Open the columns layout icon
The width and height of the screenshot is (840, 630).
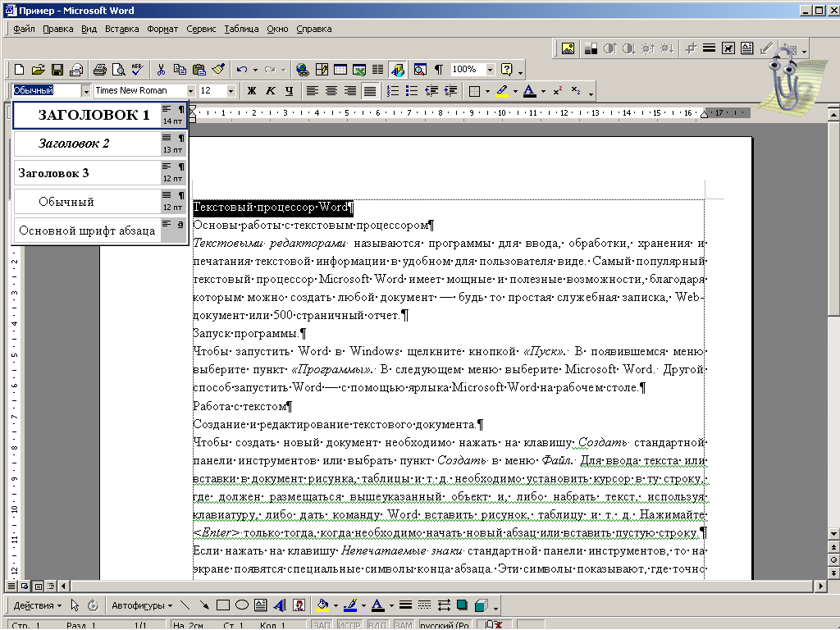pyautogui.click(x=377, y=70)
